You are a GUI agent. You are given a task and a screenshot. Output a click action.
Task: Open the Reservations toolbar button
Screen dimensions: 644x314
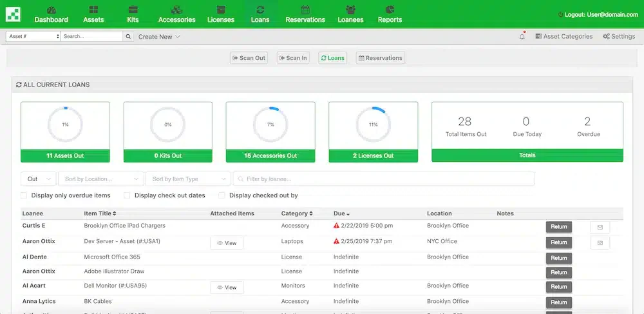[381, 58]
